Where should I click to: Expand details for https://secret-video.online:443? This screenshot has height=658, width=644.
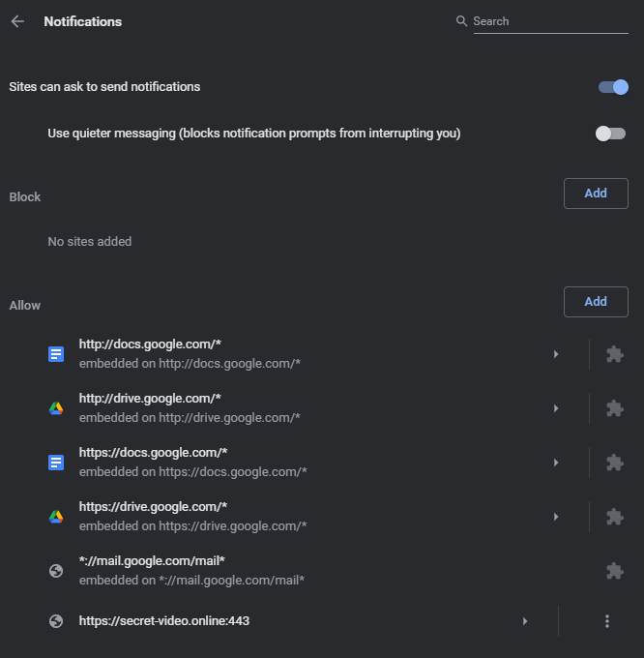coord(525,621)
